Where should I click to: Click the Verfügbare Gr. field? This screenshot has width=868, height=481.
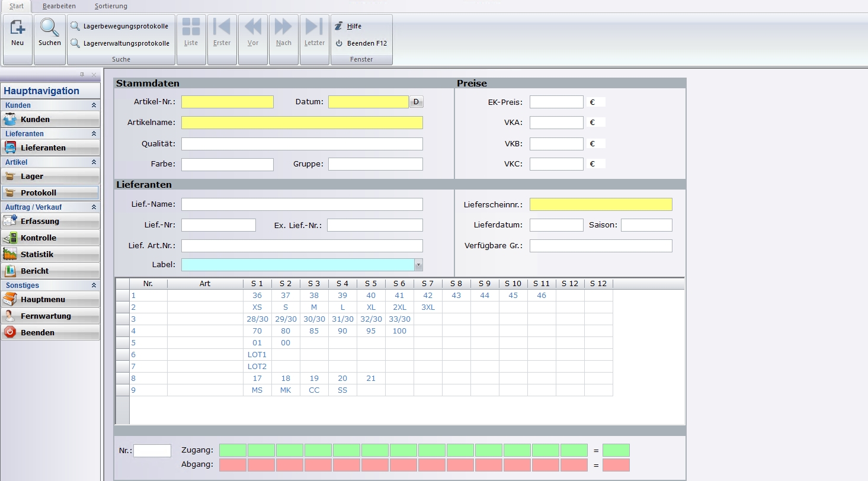click(x=601, y=246)
